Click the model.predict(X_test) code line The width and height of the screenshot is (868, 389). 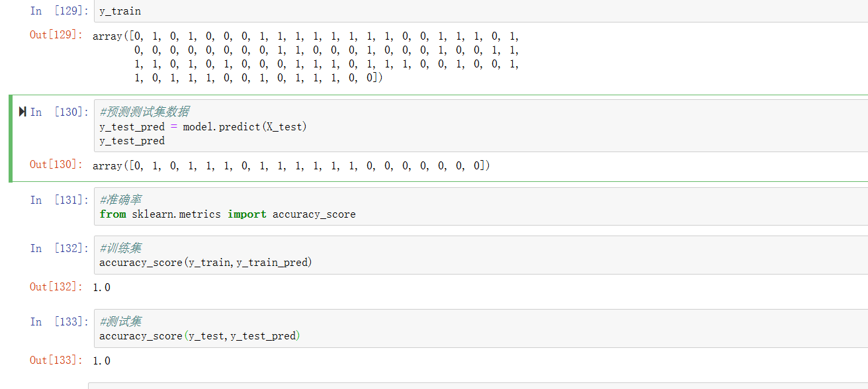click(x=203, y=126)
